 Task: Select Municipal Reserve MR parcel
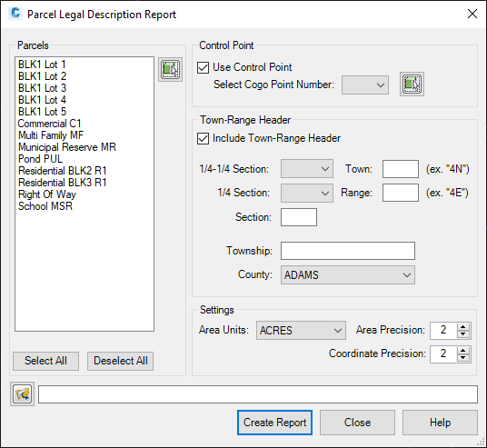point(67,147)
